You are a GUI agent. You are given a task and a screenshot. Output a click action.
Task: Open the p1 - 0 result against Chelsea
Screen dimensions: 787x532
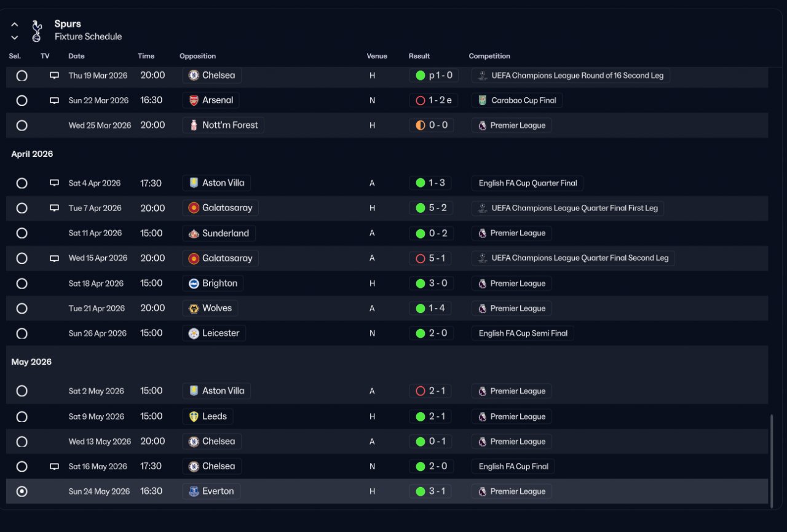[x=433, y=76]
